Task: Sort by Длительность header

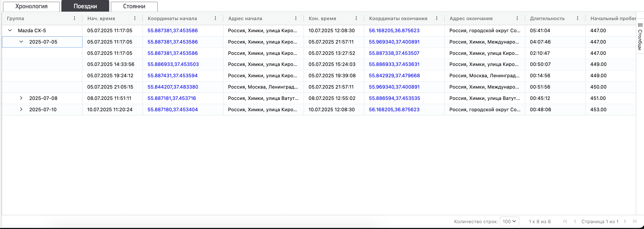Action: (547, 18)
